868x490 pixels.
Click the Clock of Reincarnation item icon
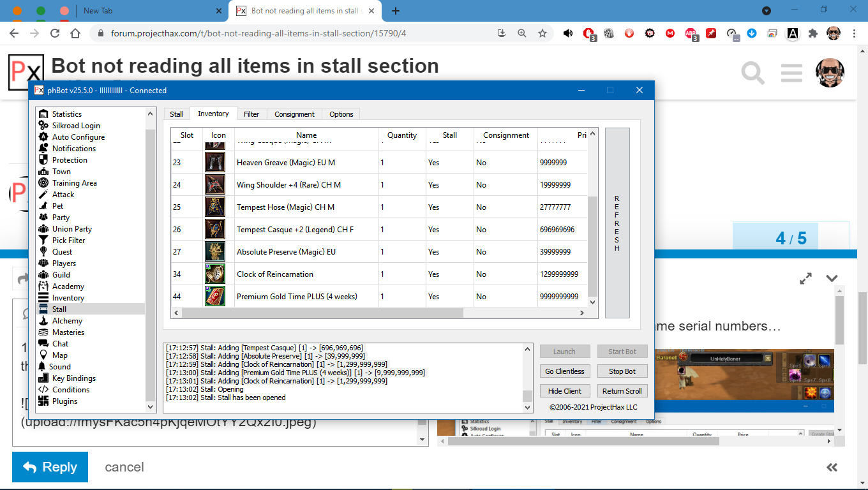coord(215,274)
